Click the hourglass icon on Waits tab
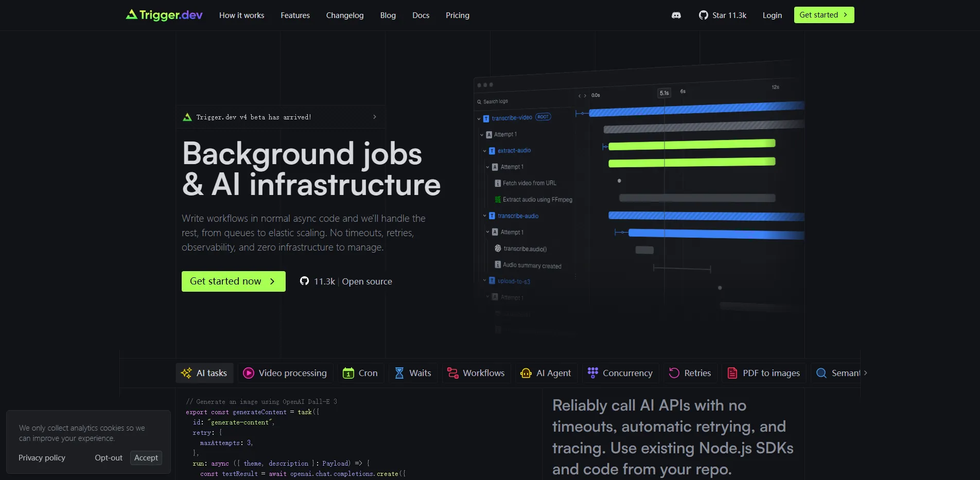The width and height of the screenshot is (980, 480). 399,373
